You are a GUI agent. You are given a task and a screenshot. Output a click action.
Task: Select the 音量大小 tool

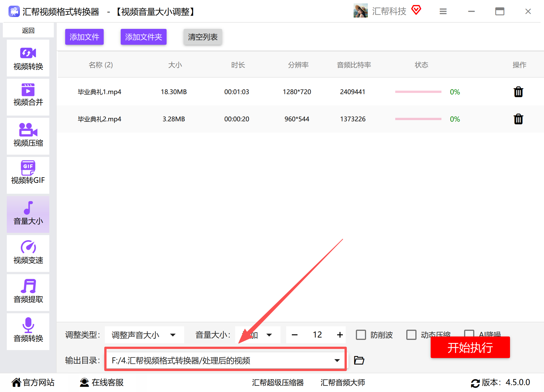[28, 214]
